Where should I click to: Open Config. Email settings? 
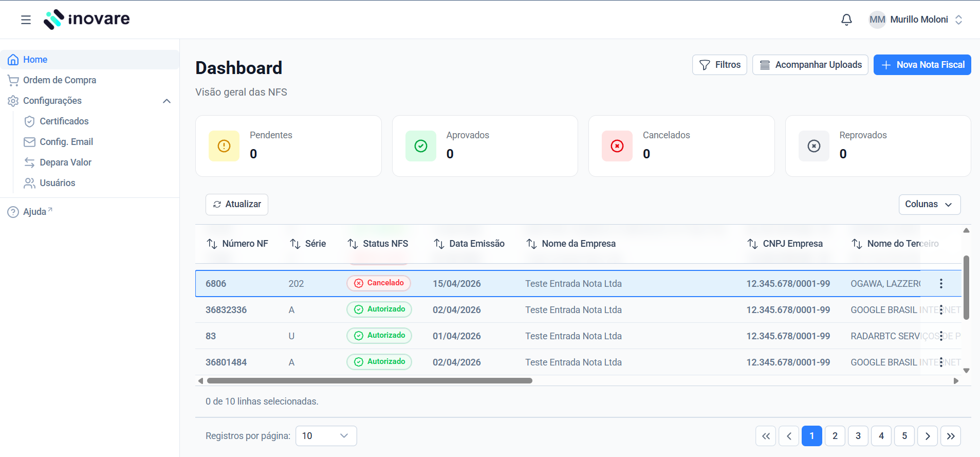pos(66,142)
